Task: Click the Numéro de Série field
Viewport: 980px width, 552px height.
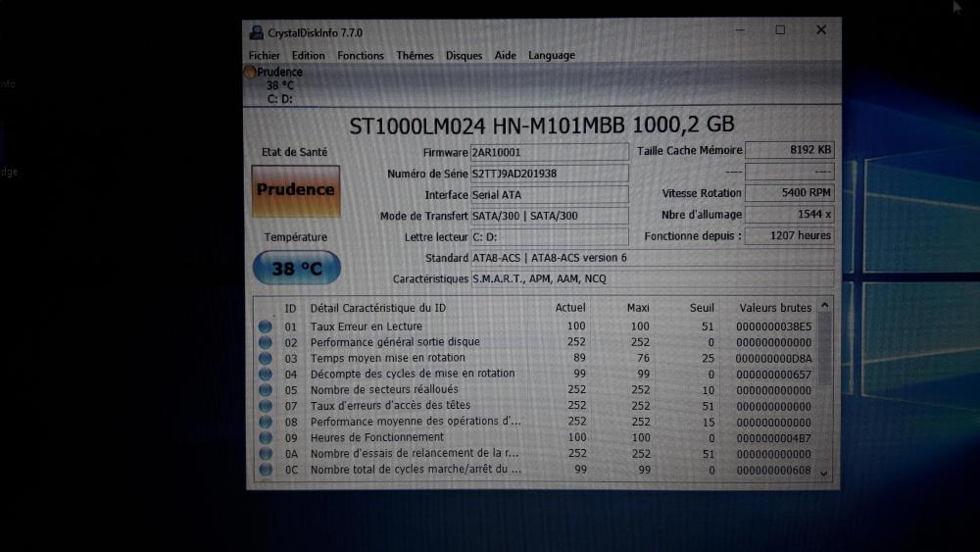Action: tap(550, 174)
